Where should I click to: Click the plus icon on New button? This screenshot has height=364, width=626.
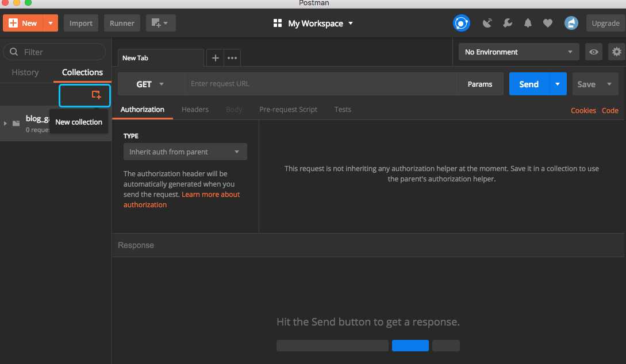[x=13, y=23]
